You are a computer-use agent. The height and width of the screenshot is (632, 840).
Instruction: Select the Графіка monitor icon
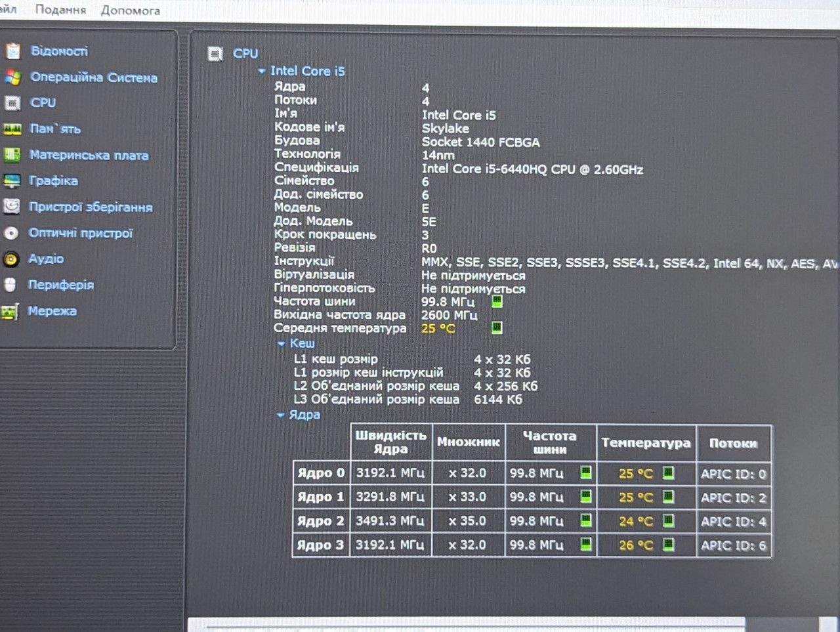[12, 181]
